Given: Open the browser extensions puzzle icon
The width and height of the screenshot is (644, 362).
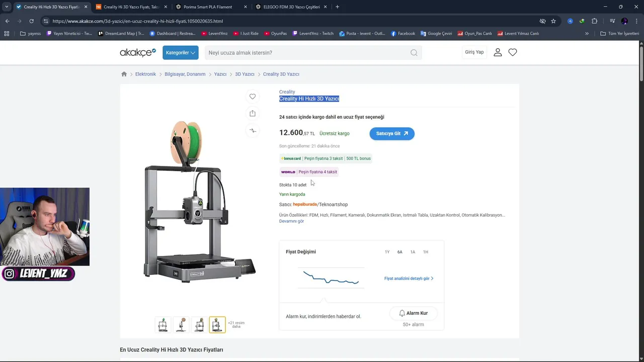Looking at the screenshot, I should (x=594, y=21).
